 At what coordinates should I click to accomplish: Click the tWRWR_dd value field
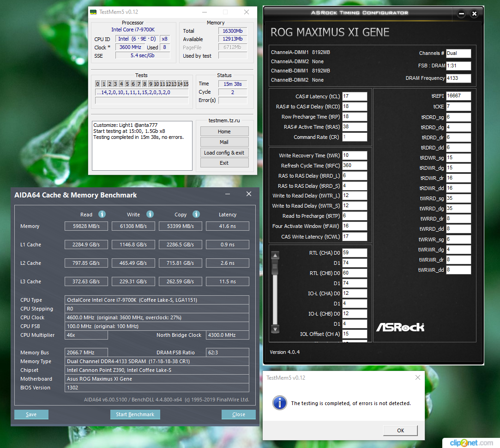458,270
